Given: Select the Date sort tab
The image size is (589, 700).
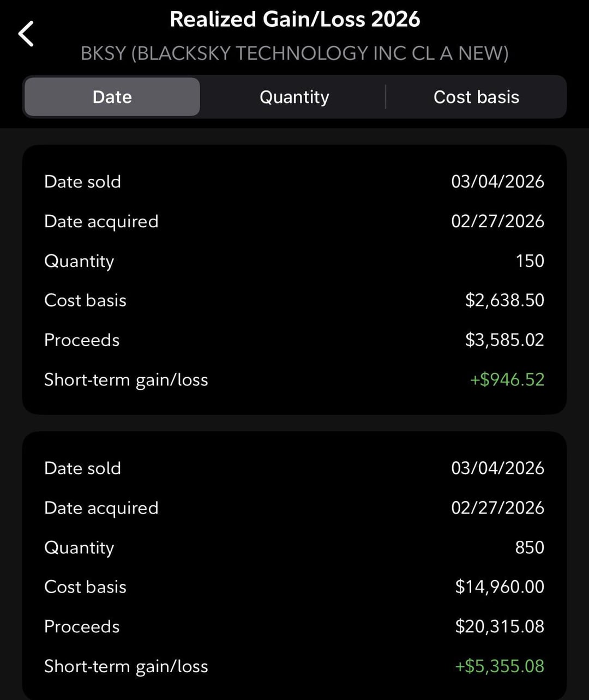Looking at the screenshot, I should click(112, 97).
